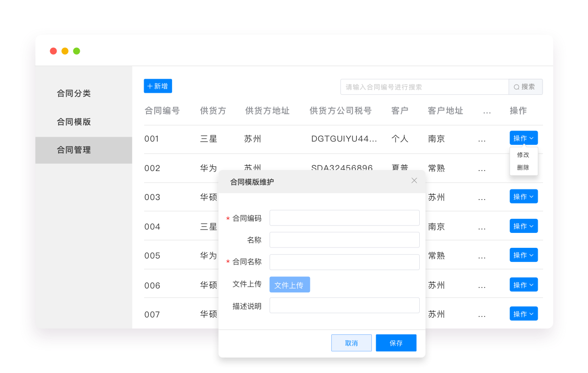Click tax number SDA32456896
The image size is (588, 373).
342,167
